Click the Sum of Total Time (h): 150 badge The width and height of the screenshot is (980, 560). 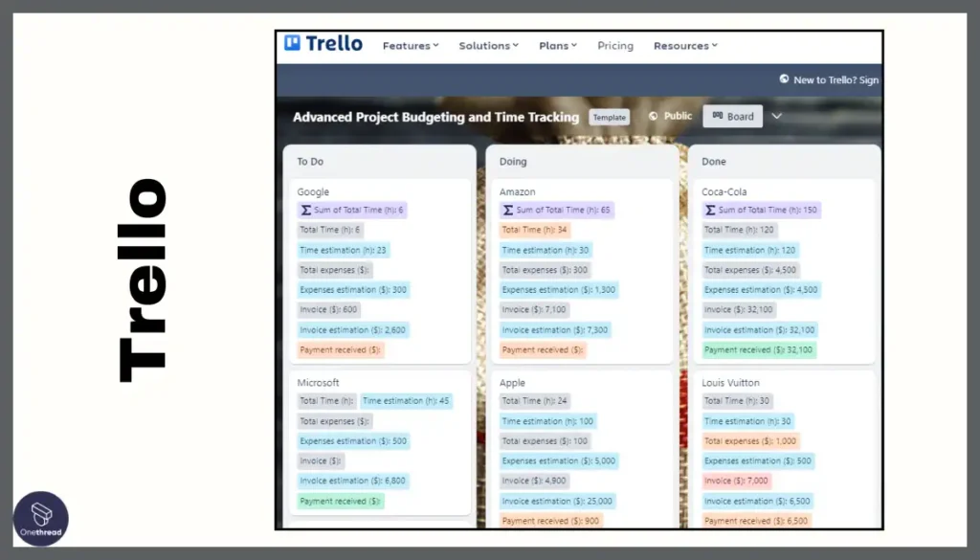click(761, 210)
